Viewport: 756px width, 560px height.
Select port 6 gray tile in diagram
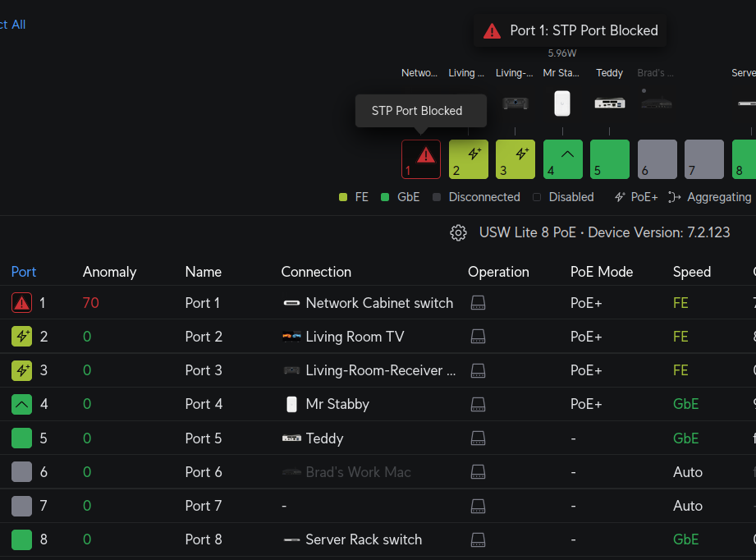(x=657, y=159)
